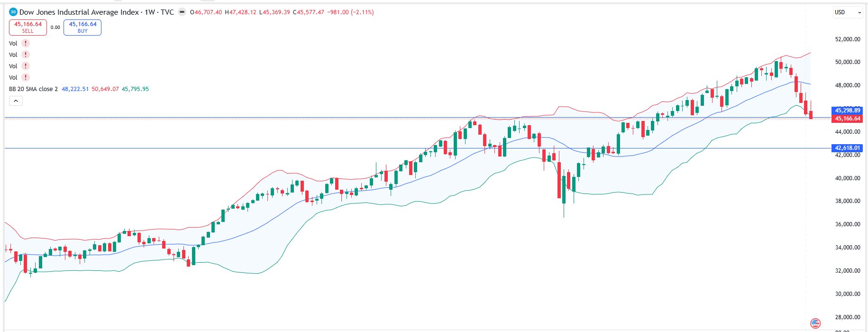Open the USD currency dropdown
The image size is (868, 332).
(847, 12)
